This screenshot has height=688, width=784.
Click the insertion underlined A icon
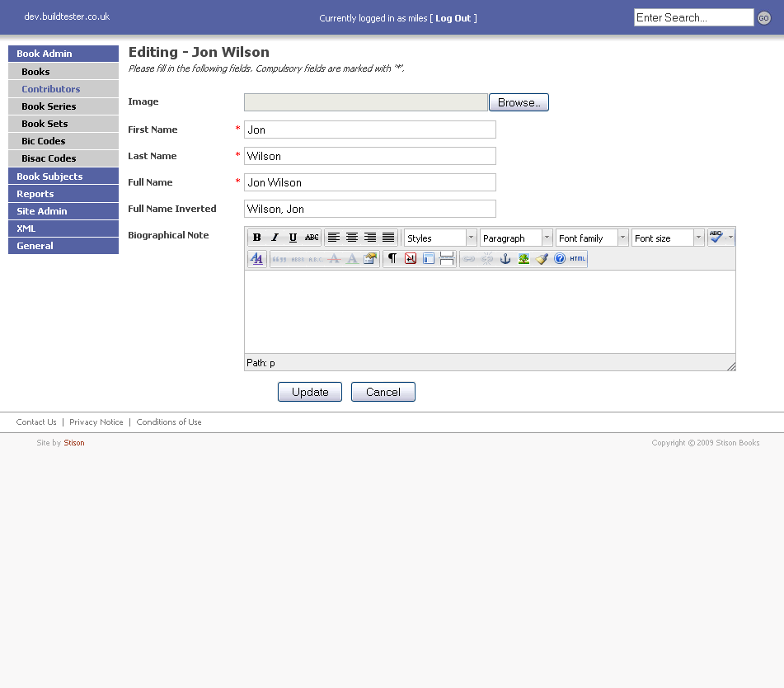352,259
